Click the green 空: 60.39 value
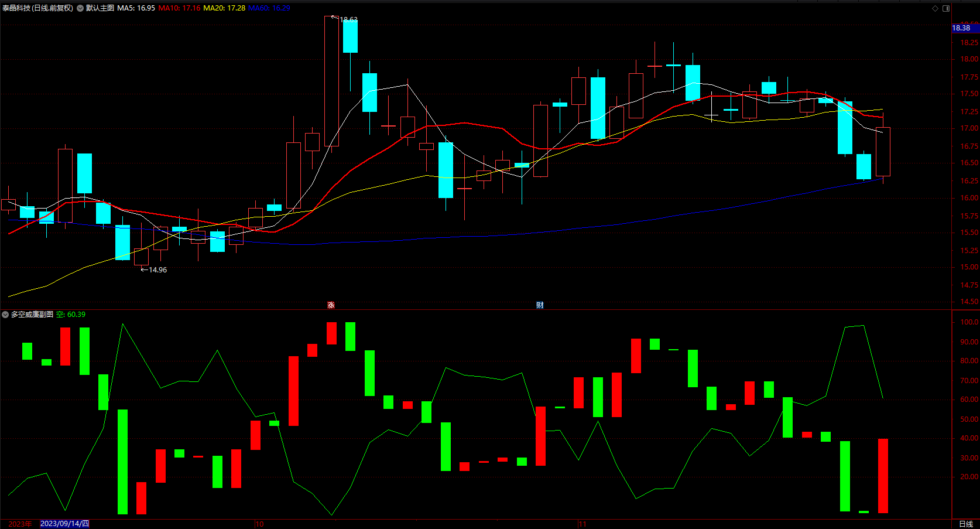980x529 pixels. click(x=71, y=315)
